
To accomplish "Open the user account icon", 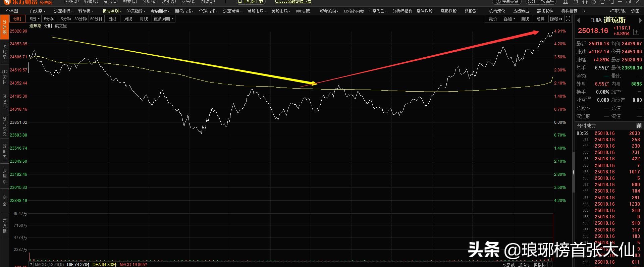I will [566, 2].
